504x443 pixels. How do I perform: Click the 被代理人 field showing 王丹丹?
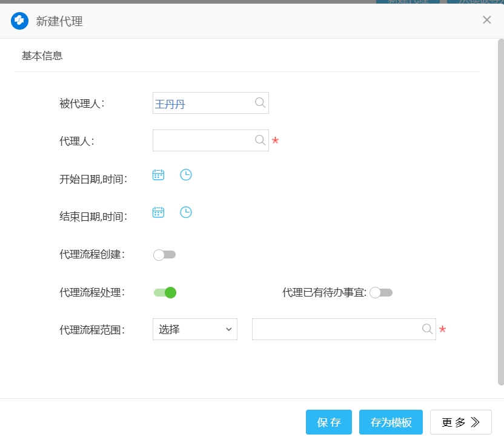tap(203, 103)
